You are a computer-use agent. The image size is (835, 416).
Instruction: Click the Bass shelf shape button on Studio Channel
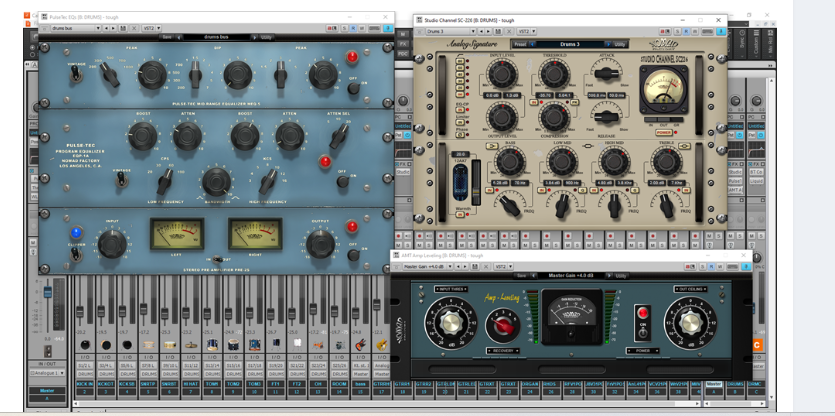click(x=492, y=146)
